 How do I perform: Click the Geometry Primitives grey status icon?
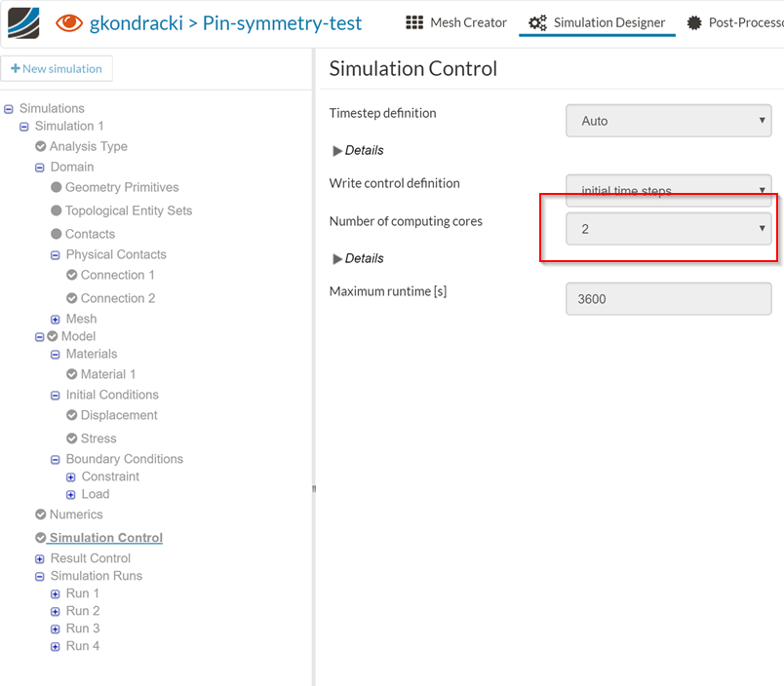pyautogui.click(x=57, y=187)
